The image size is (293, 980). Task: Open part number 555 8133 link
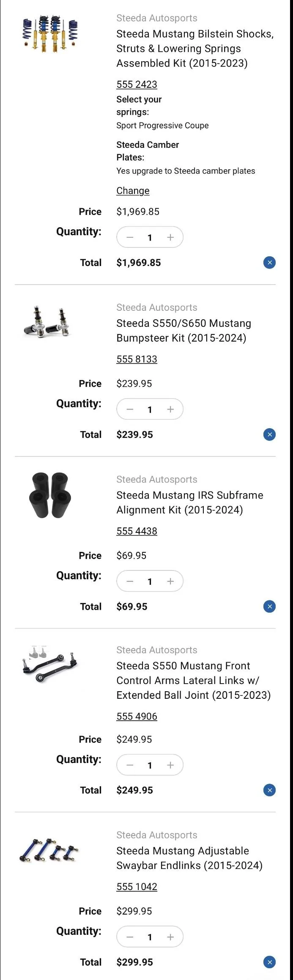point(137,359)
